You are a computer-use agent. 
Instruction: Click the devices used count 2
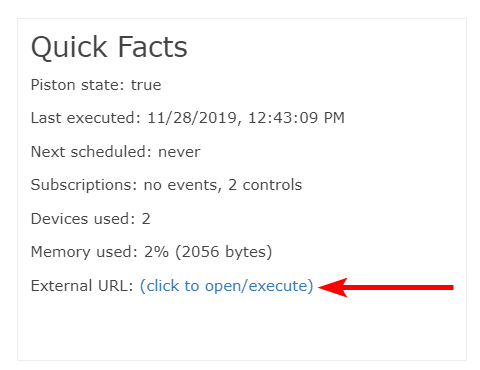click(x=146, y=219)
